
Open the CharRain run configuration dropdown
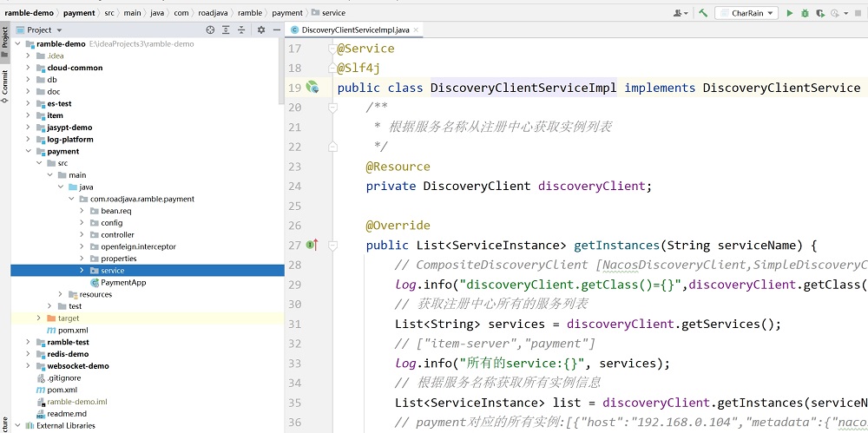click(746, 13)
